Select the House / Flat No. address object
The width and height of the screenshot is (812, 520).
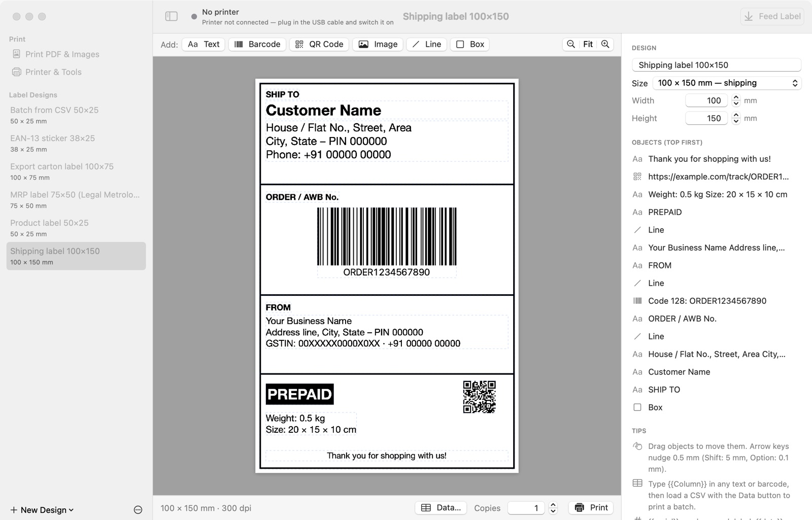pyautogui.click(x=716, y=354)
